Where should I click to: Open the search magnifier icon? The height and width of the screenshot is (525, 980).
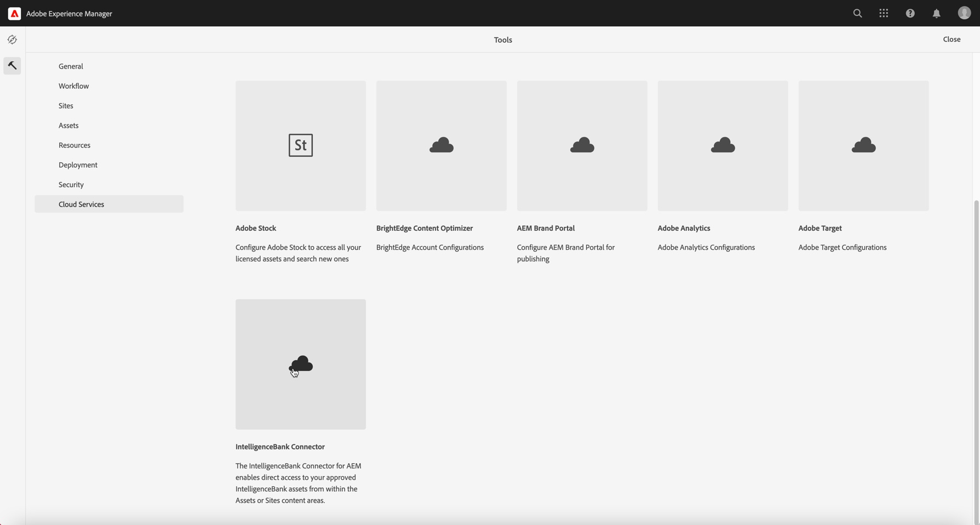click(x=857, y=13)
